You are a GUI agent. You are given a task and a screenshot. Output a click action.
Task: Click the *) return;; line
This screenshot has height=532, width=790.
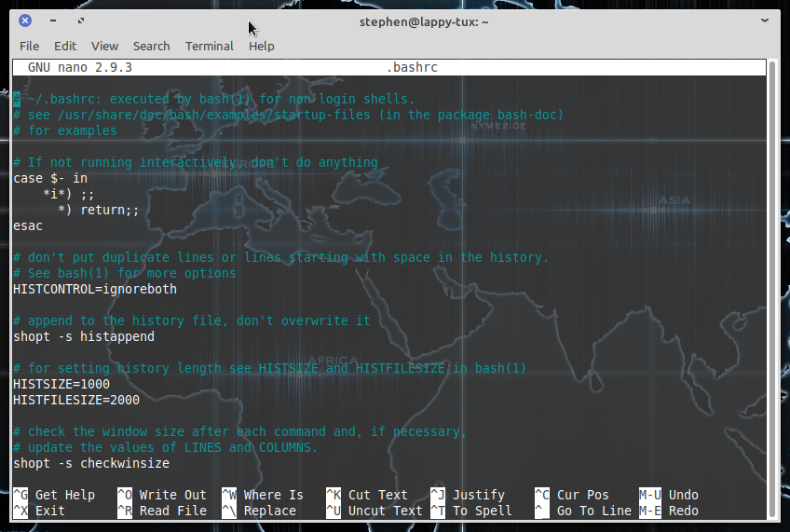point(98,210)
